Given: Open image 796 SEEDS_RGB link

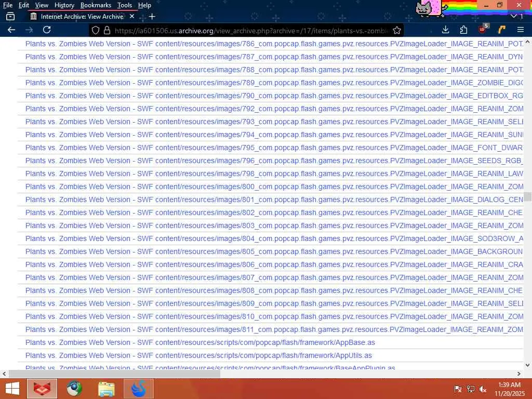Looking at the screenshot, I should click(274, 161).
